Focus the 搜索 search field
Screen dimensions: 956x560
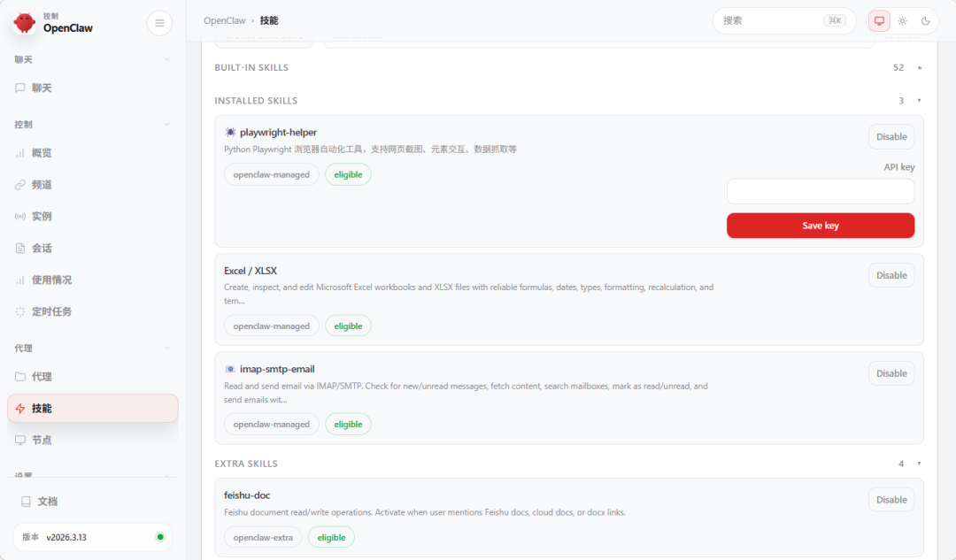[784, 20]
